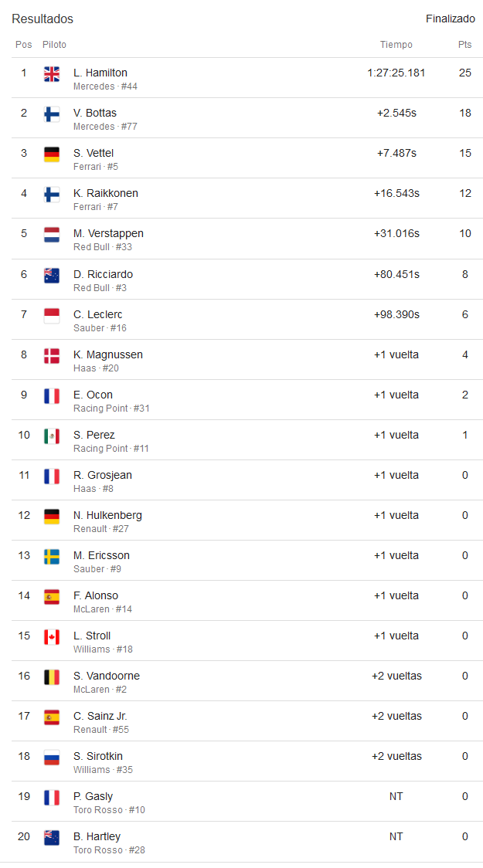
Task: Click the British flag next to L. Hamilton
Action: [52, 74]
